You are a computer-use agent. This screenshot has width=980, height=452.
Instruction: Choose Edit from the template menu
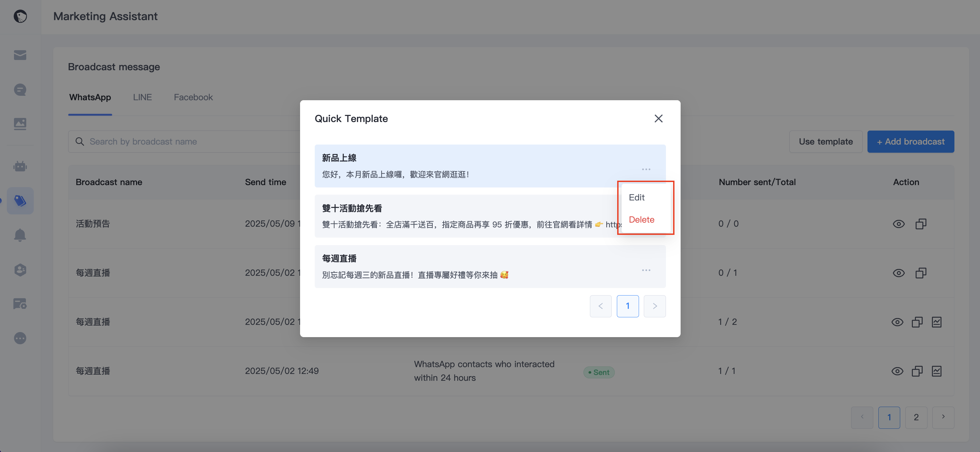(x=637, y=197)
